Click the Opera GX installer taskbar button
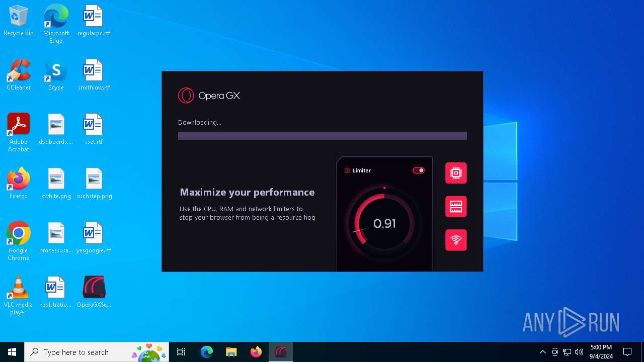This screenshot has width=644, height=362. (281, 352)
